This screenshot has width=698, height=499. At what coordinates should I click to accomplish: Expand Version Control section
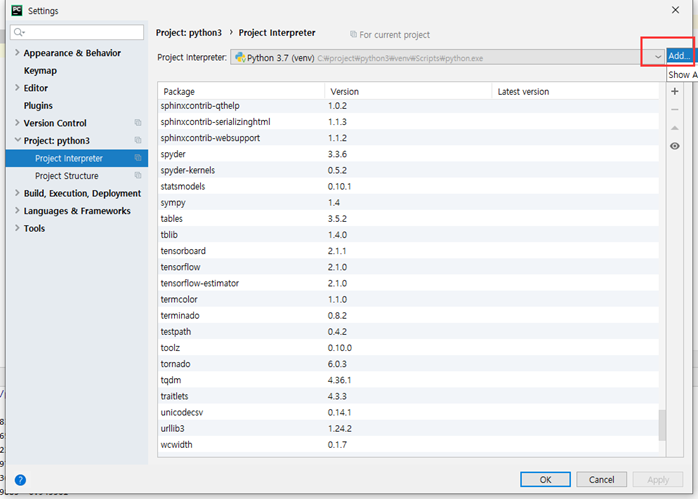click(x=17, y=123)
